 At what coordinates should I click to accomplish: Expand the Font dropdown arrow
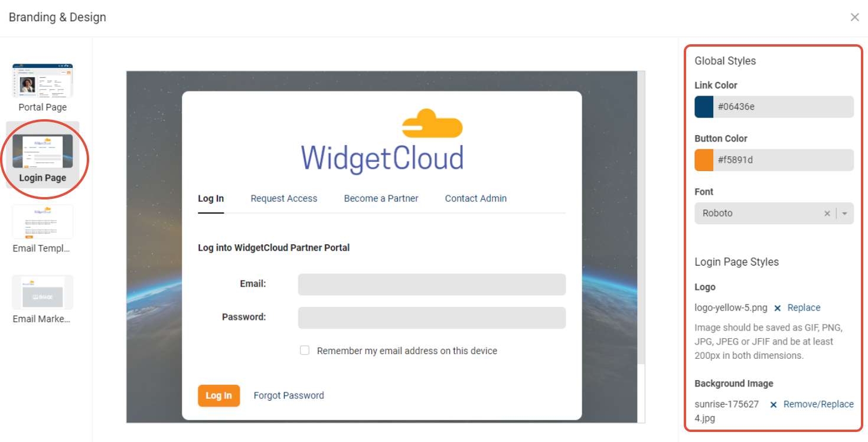pos(845,214)
